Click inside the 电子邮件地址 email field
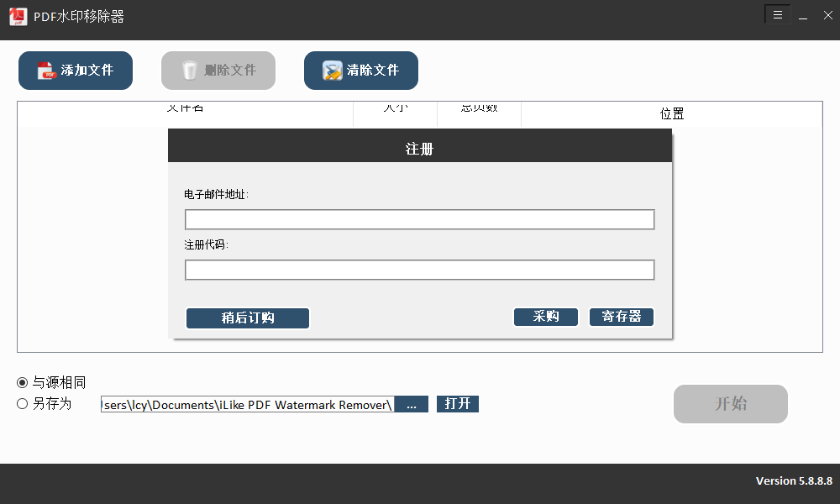This screenshot has height=504, width=840. point(419,218)
